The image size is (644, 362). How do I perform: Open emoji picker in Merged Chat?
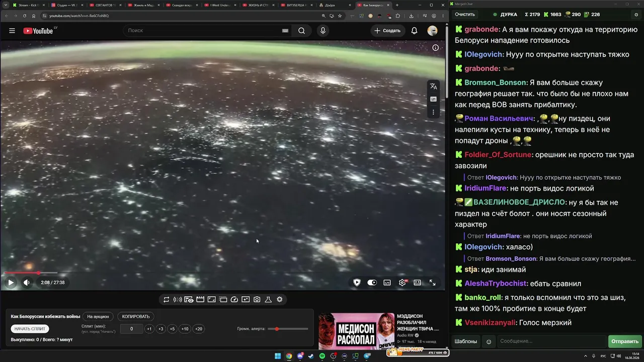coord(489,342)
